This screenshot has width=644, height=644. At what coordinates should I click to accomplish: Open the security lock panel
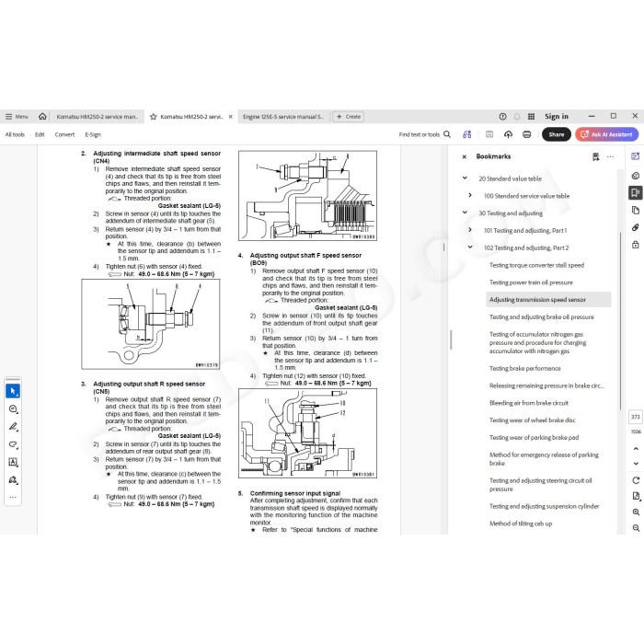tap(636, 245)
